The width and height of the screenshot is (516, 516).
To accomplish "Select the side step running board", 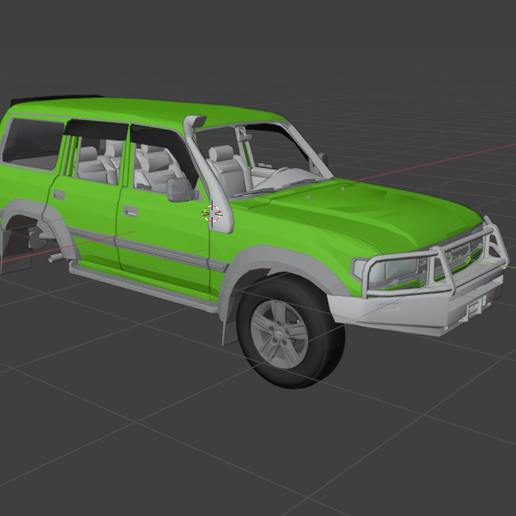I will coord(143,286).
